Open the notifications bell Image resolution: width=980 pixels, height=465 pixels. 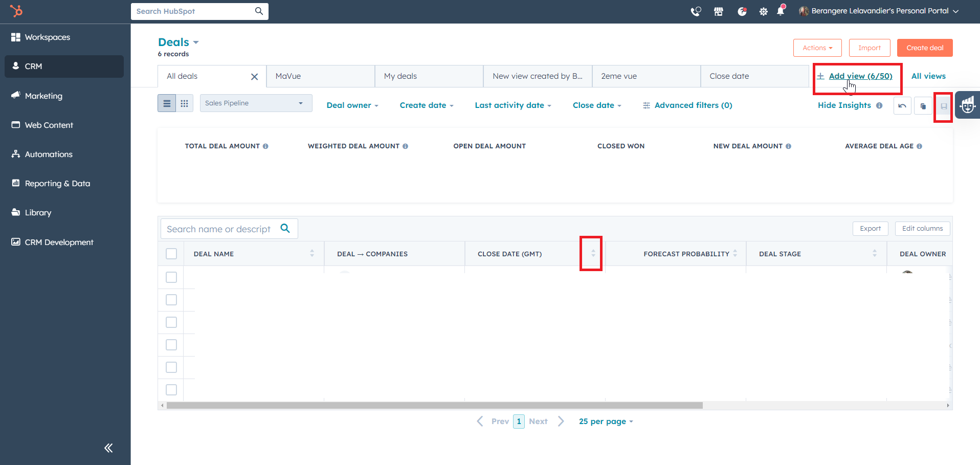coord(781,11)
